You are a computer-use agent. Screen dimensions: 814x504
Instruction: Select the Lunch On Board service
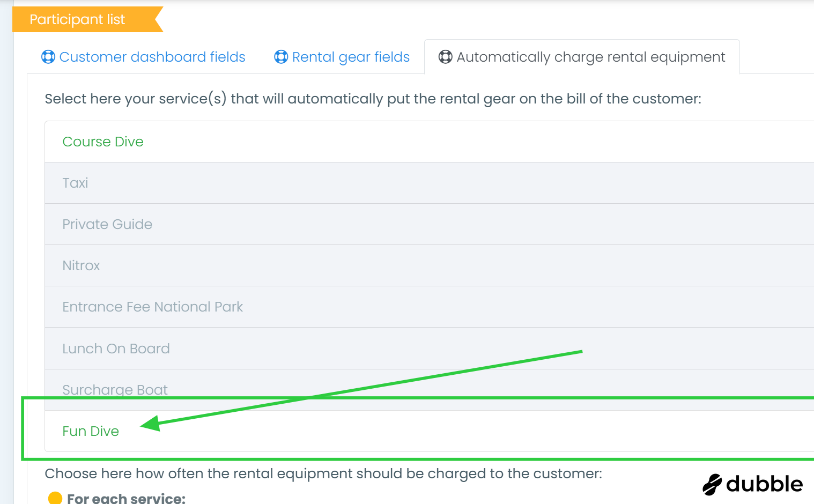click(116, 349)
